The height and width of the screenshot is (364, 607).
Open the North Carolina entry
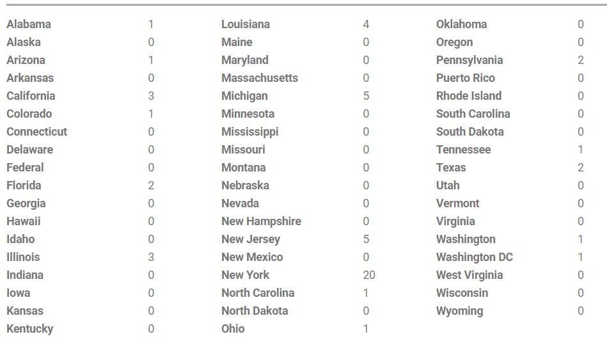258,293
